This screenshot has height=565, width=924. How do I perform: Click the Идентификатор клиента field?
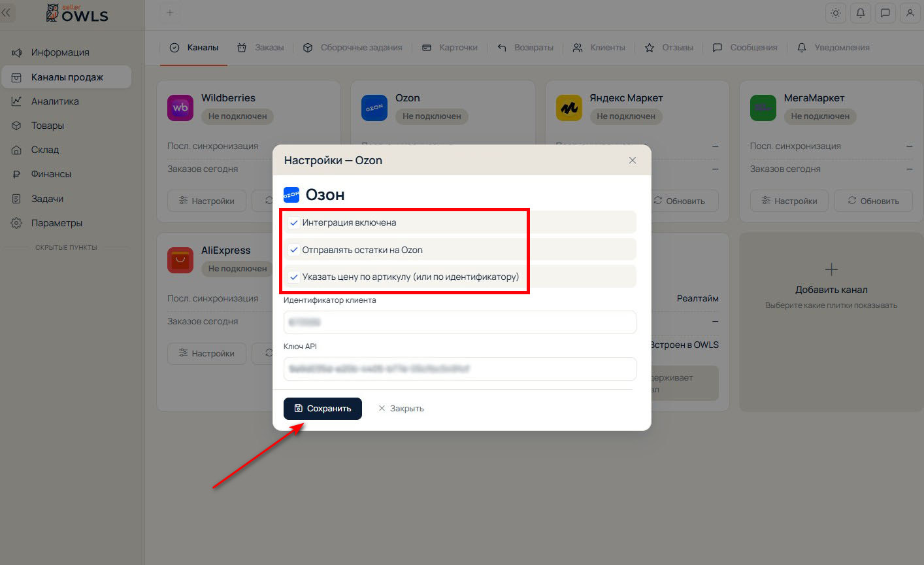(x=459, y=322)
